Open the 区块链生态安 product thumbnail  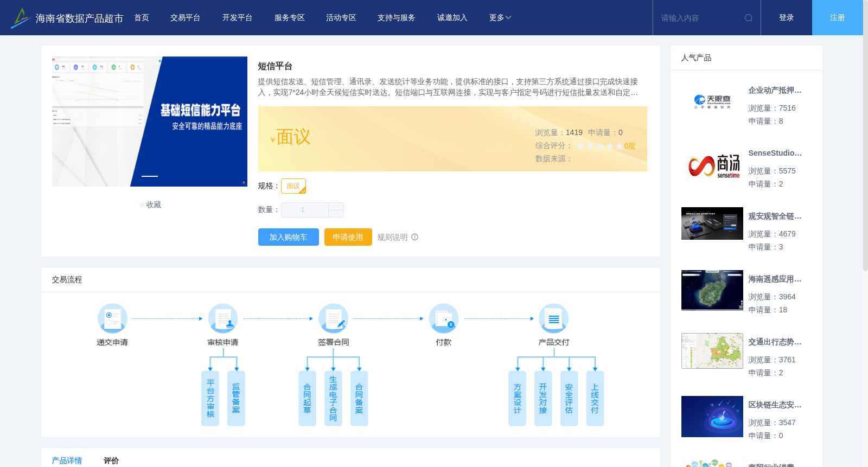point(712,417)
